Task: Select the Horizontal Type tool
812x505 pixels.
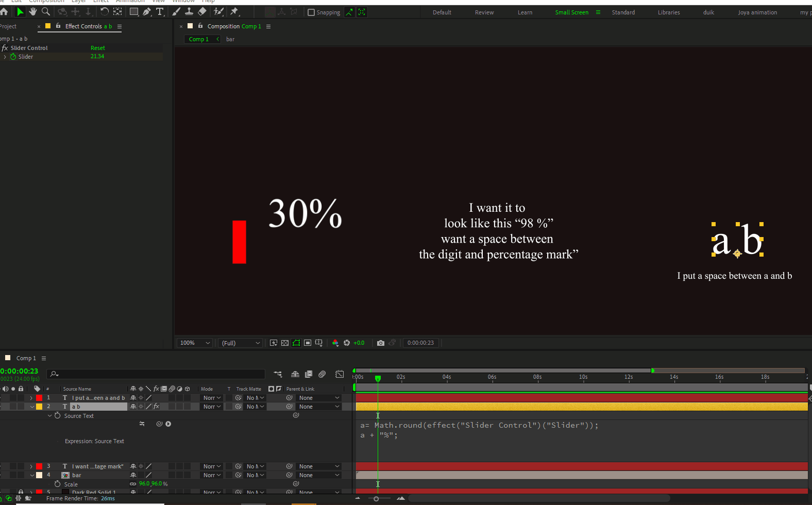Action: [160, 11]
